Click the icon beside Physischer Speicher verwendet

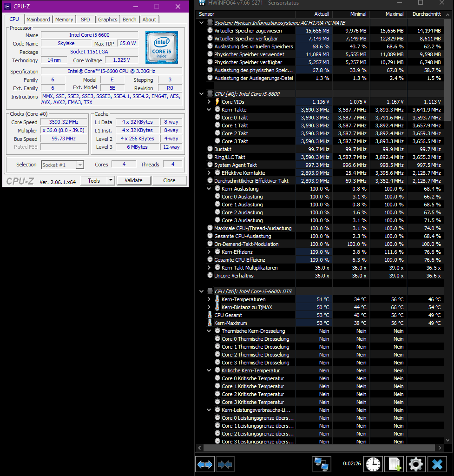[210, 54]
